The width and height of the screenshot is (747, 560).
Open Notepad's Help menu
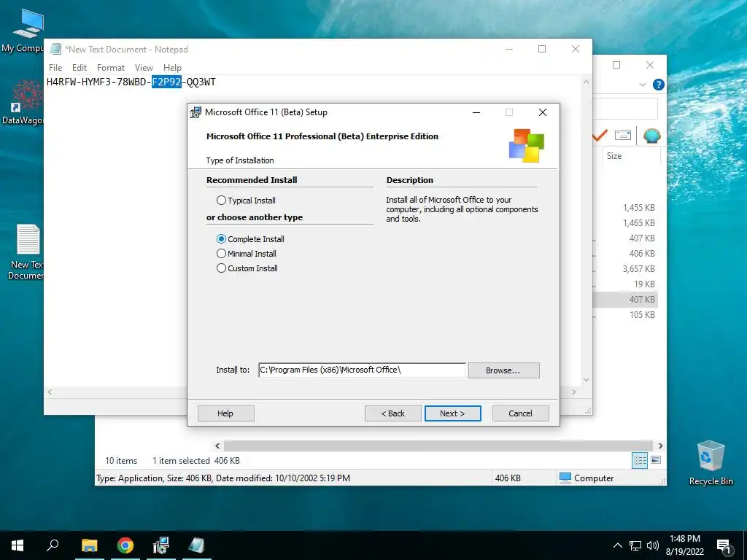[172, 68]
